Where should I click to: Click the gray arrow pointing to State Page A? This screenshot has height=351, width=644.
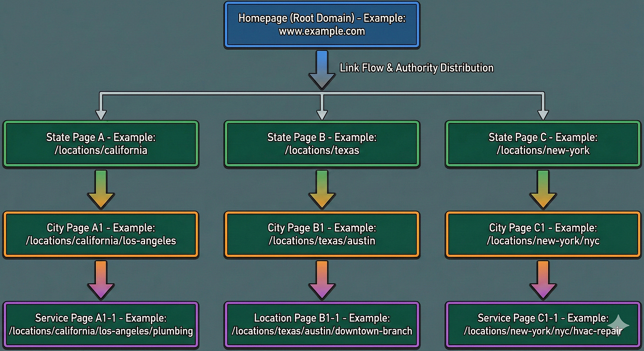pyautogui.click(x=100, y=106)
